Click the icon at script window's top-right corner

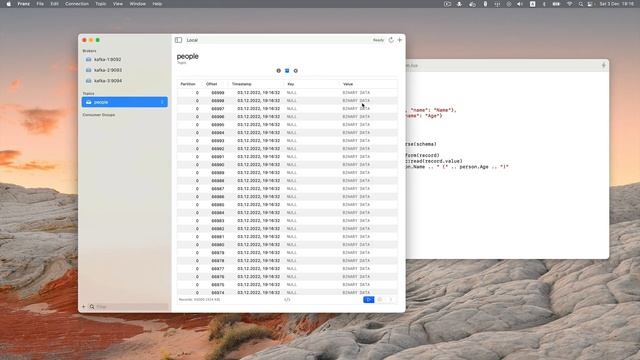(604, 65)
